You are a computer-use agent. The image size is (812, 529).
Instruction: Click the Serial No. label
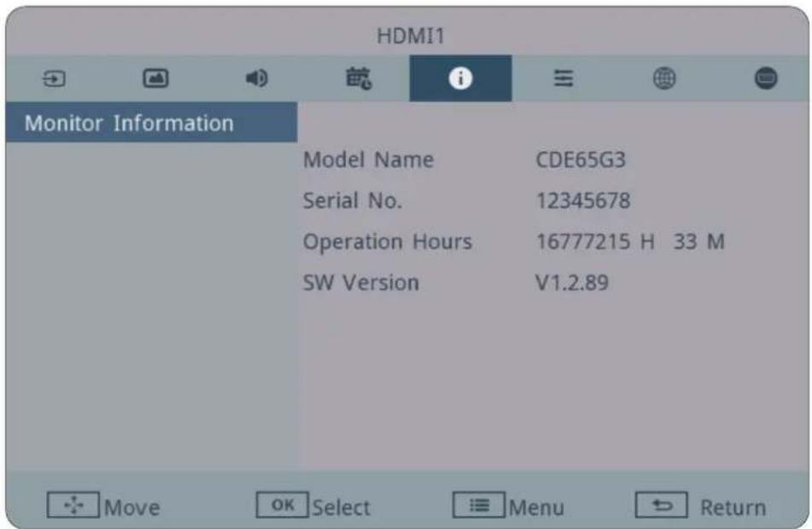point(353,201)
